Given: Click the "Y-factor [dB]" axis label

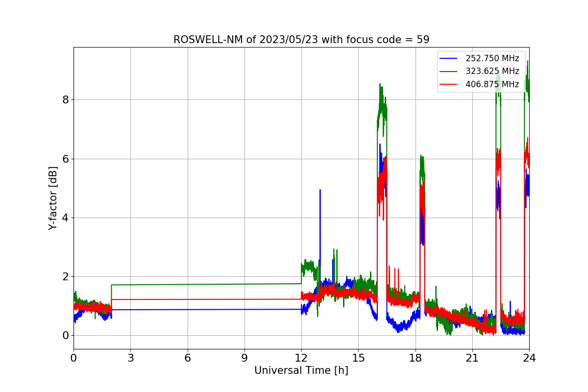Looking at the screenshot, I should (x=53, y=198).
